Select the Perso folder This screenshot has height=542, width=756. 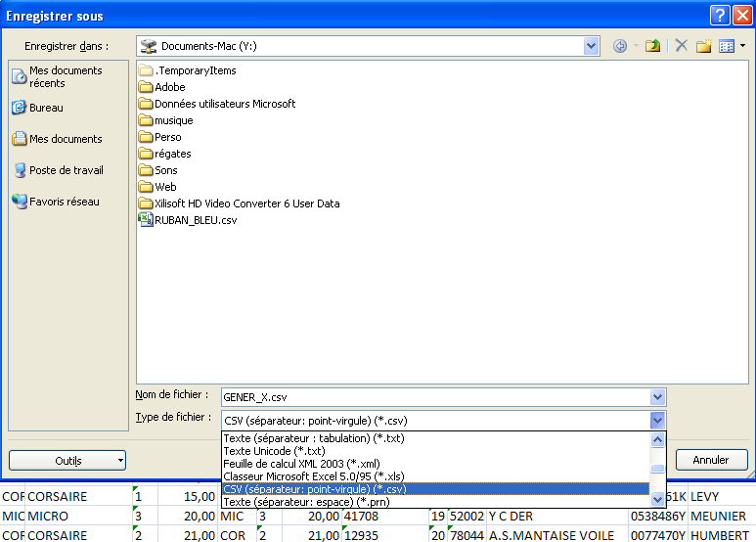pyautogui.click(x=160, y=137)
